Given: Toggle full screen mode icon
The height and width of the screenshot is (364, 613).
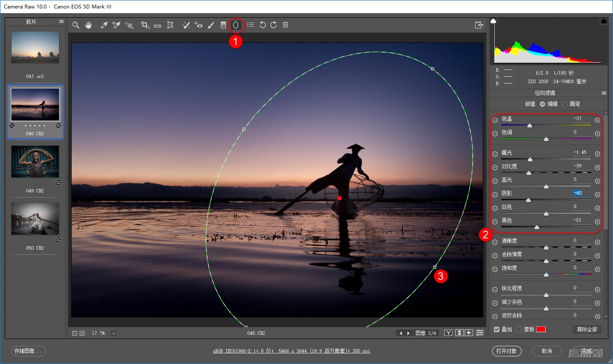Looking at the screenshot, I should 479,25.
